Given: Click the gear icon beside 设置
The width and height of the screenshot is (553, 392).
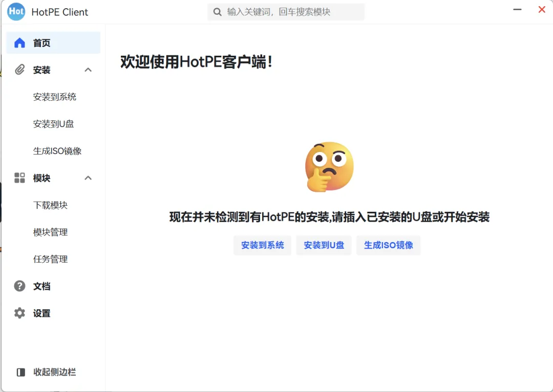Looking at the screenshot, I should click(x=20, y=313).
